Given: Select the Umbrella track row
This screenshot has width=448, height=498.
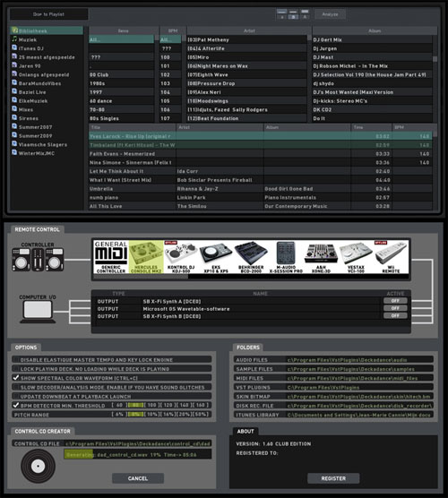Looking at the screenshot, I should (x=260, y=189).
